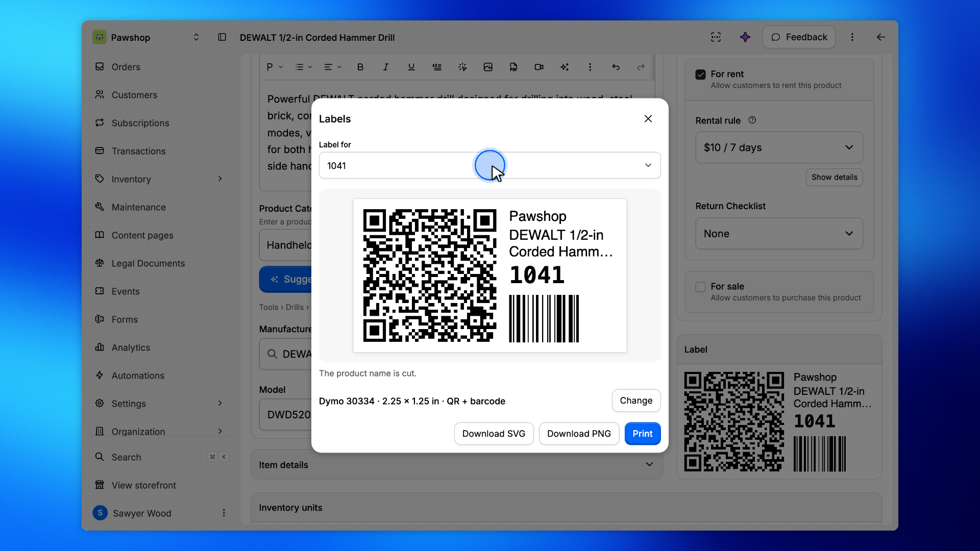Insert a video via the toolbar icon
This screenshot has height=551, width=980.
pos(539,67)
